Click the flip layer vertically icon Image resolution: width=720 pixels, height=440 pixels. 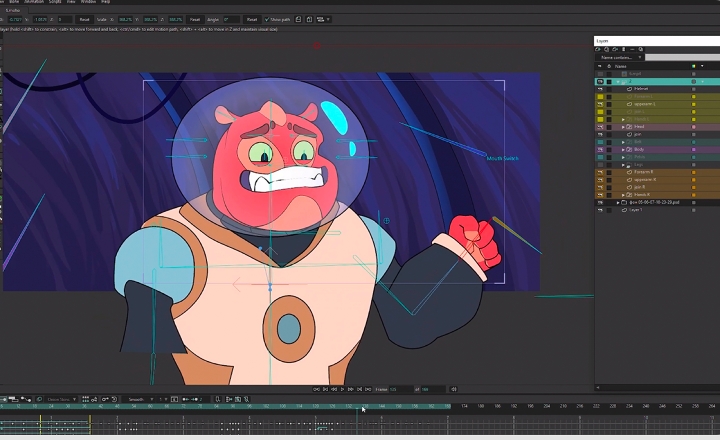(x=309, y=19)
